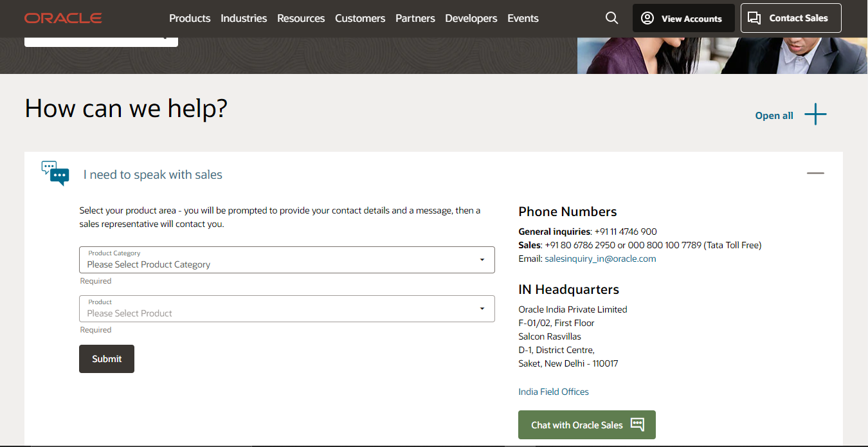Screen dimensions: 868x447
Task: Click 'Salcon Rasvillas' address line
Action: point(550,336)
